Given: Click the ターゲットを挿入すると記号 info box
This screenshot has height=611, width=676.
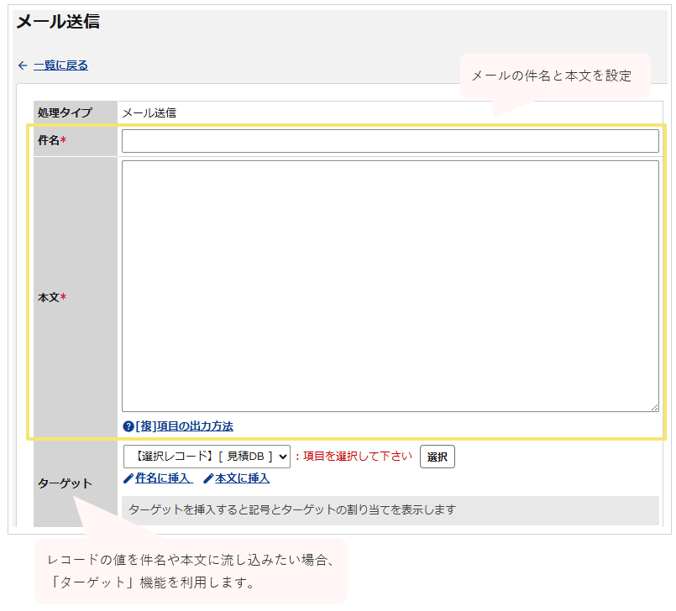Looking at the screenshot, I should pyautogui.click(x=390, y=510).
